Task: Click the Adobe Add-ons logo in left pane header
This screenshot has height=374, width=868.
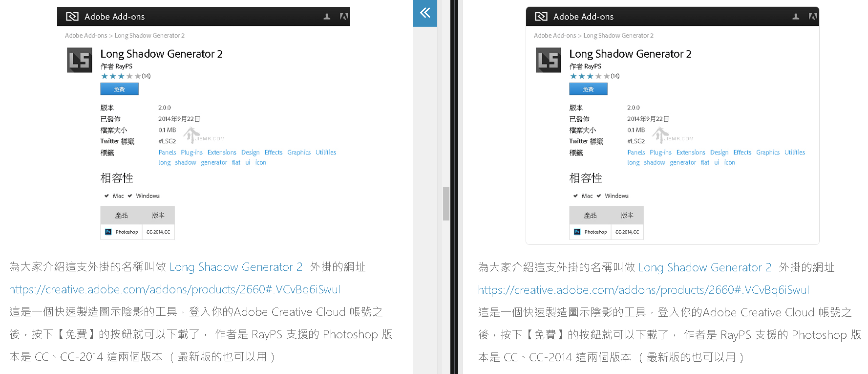Action: point(72,17)
